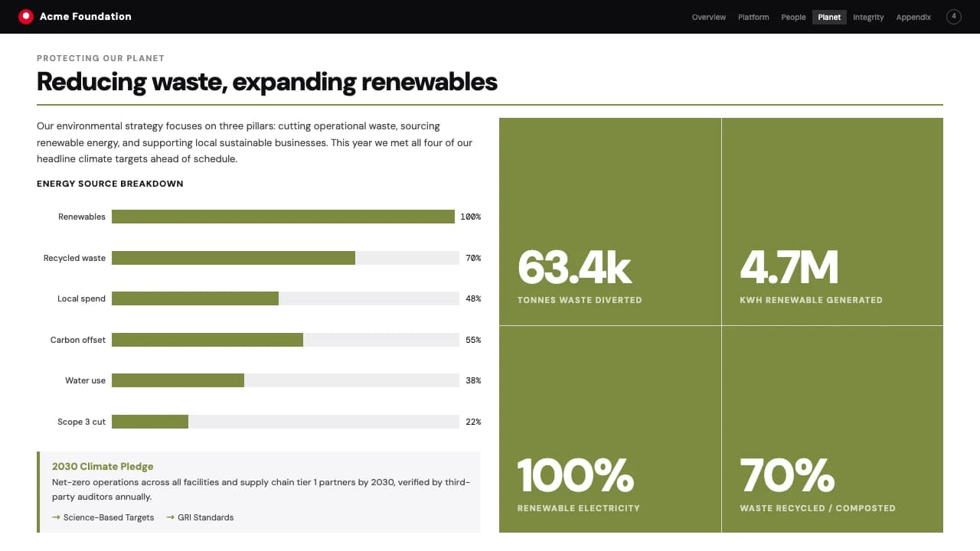
Task: Click the Water use progress bar
Action: coord(285,380)
